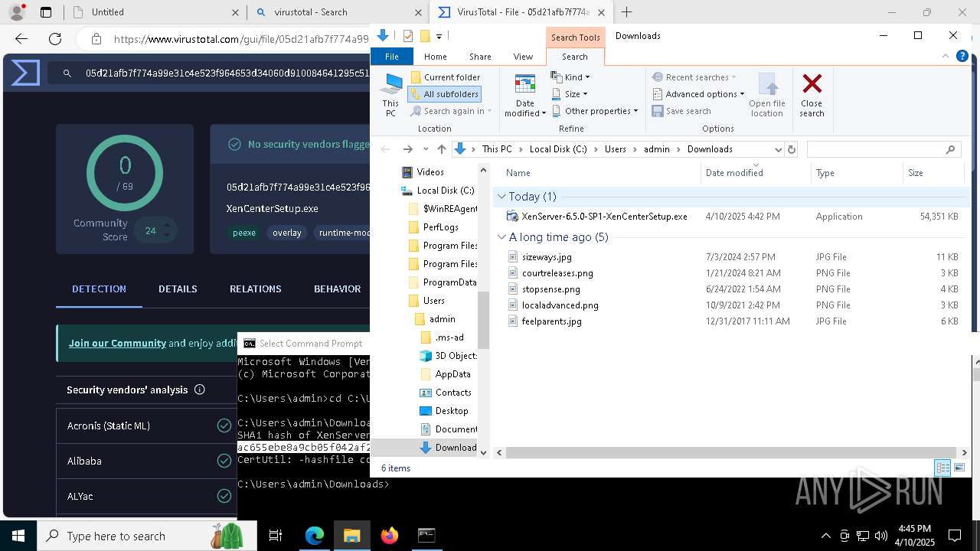Toggle All subfolders search option
This screenshot has height=551, width=980.
point(444,94)
